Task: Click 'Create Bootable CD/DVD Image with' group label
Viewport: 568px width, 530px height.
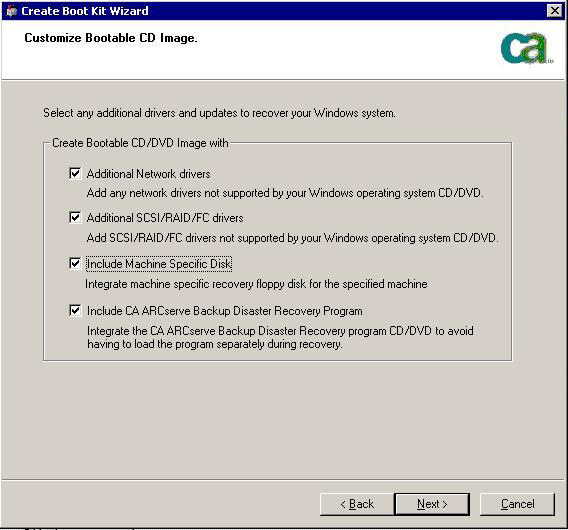Action: click(x=140, y=143)
